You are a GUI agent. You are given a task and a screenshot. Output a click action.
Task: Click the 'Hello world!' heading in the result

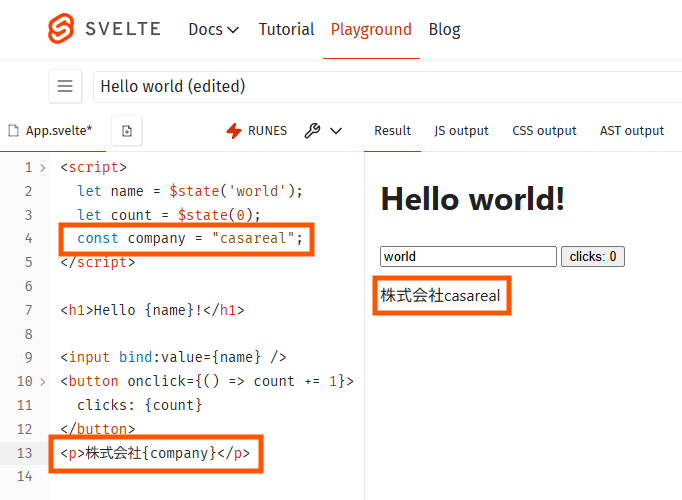coord(473,199)
